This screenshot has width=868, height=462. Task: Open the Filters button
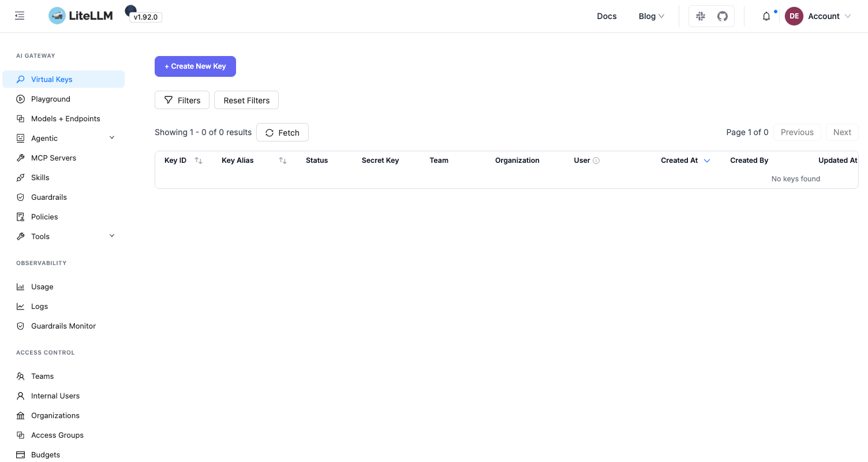pos(182,100)
